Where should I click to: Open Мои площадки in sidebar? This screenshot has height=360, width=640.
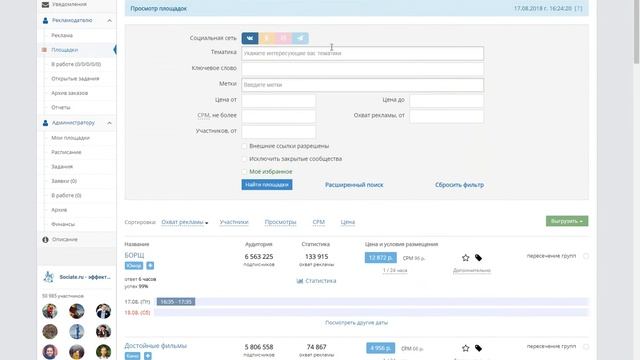[70, 138]
